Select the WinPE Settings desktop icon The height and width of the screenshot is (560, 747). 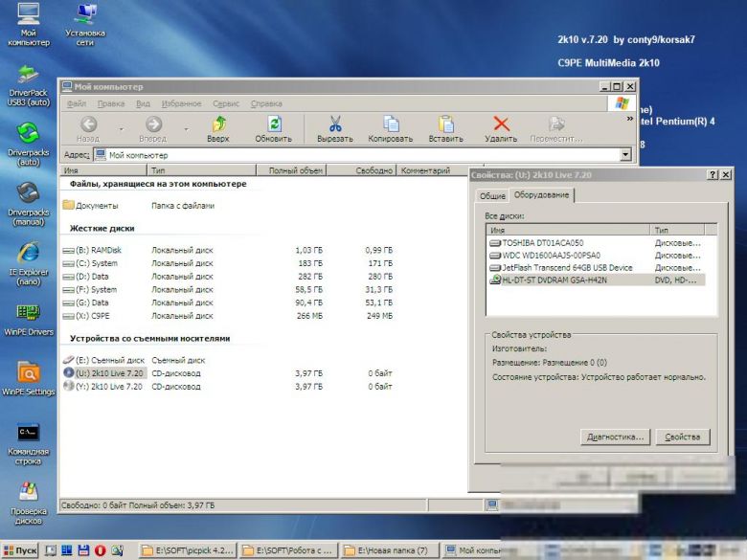[x=29, y=378]
